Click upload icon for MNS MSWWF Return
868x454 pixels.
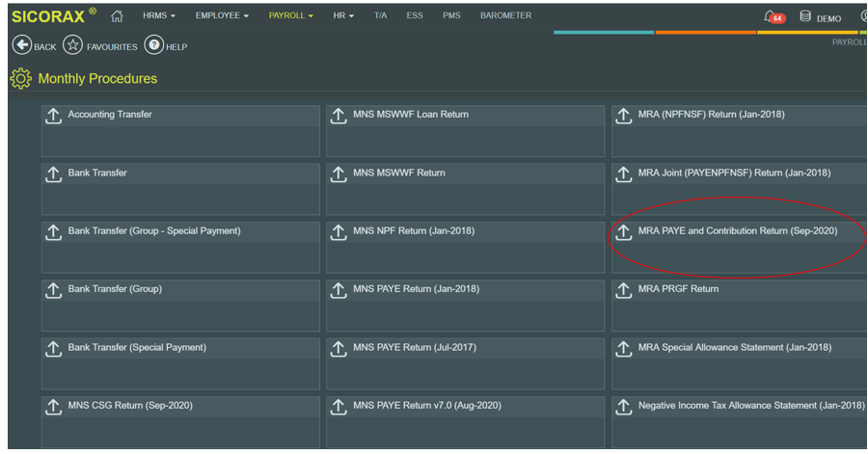coord(339,174)
